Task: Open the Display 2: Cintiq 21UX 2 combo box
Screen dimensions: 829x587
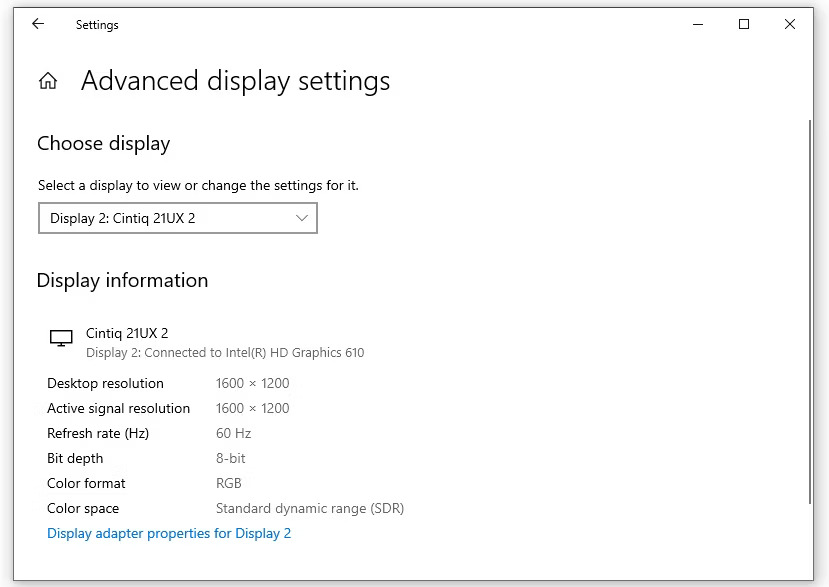Action: pyautogui.click(x=178, y=218)
